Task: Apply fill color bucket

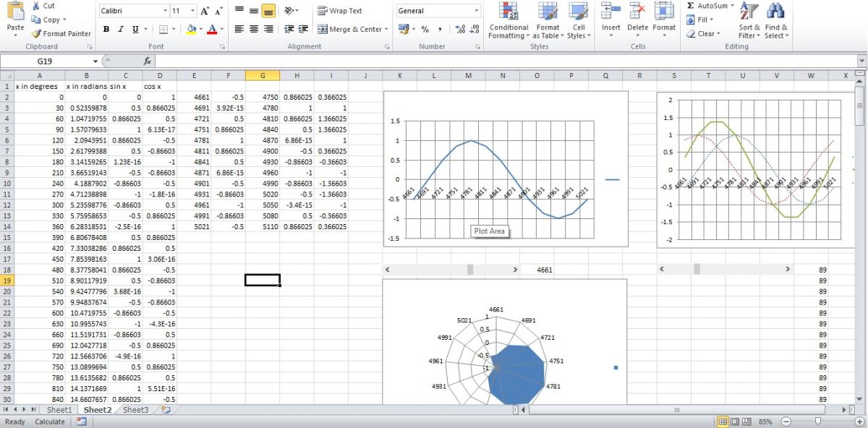Action: click(x=191, y=30)
